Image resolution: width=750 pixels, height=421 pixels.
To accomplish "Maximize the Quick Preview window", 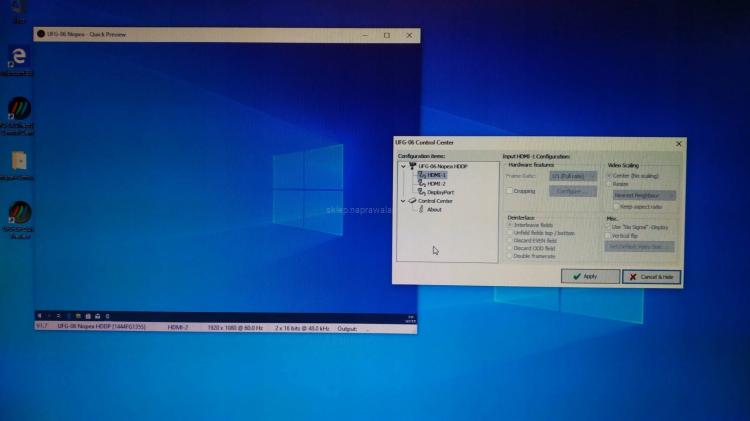I will (x=387, y=35).
